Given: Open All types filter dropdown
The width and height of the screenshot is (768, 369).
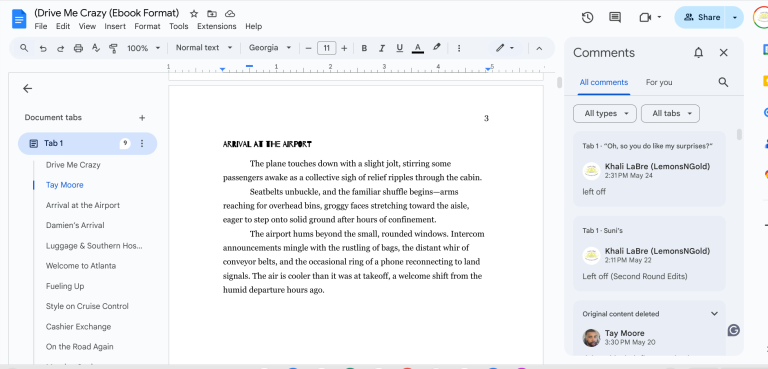Looking at the screenshot, I should (604, 113).
